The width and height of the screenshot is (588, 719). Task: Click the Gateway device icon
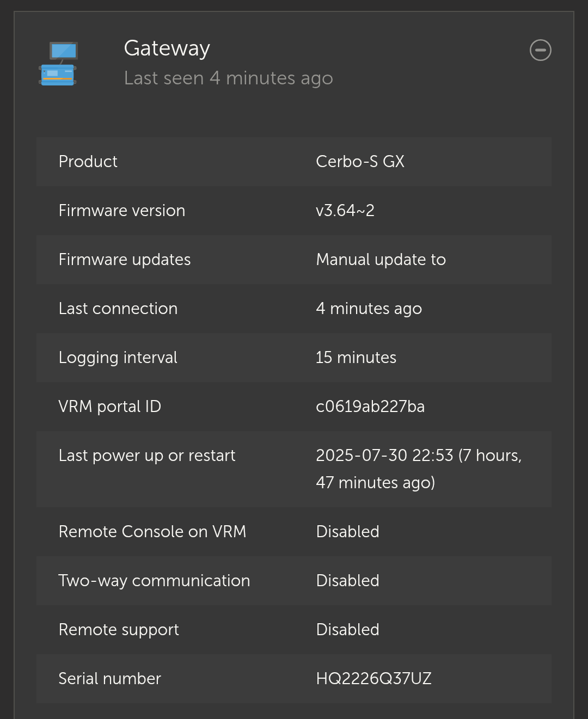pos(58,64)
